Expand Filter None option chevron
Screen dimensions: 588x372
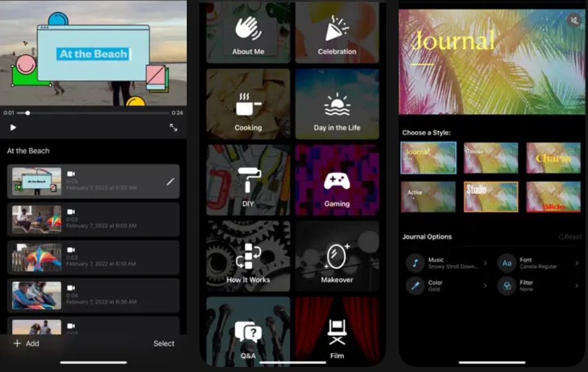point(577,286)
